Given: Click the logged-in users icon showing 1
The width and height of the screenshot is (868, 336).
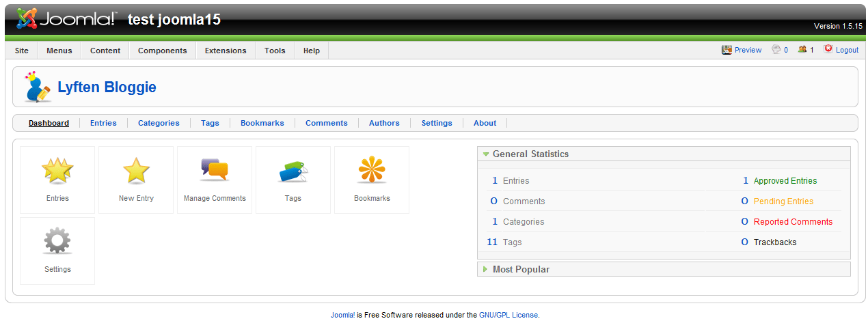Looking at the screenshot, I should coord(802,50).
